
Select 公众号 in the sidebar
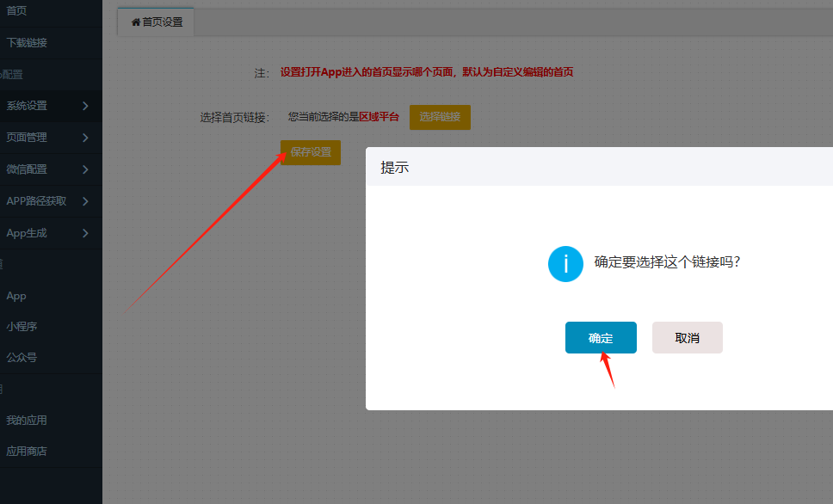pyautogui.click(x=22, y=358)
